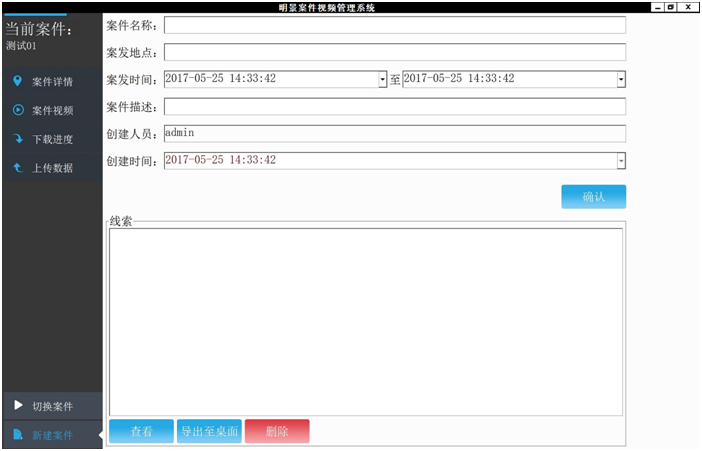Click the 导出至桌面 export button

point(209,432)
